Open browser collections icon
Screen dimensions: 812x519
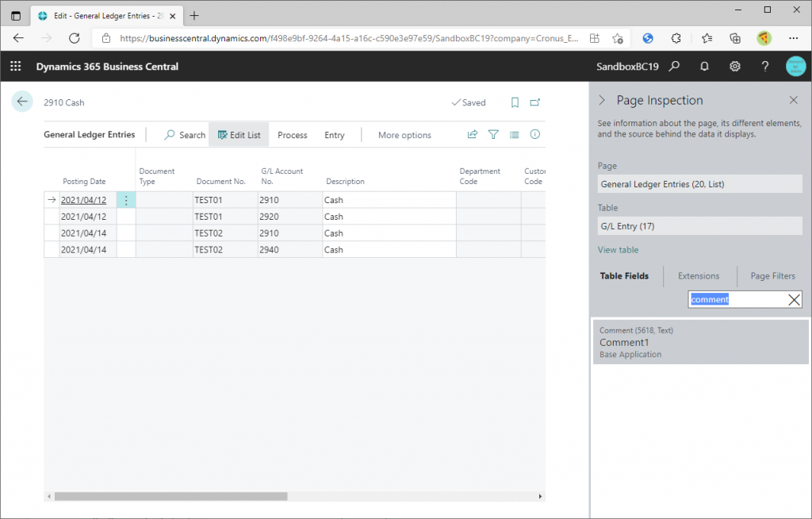pyautogui.click(x=735, y=38)
